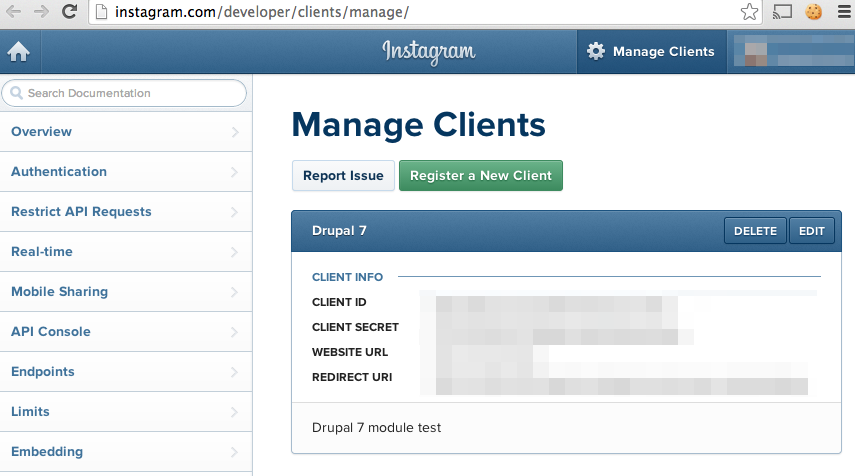Open the Authentication section
Image resolution: width=855 pixels, height=476 pixels.
pyautogui.click(x=126, y=172)
